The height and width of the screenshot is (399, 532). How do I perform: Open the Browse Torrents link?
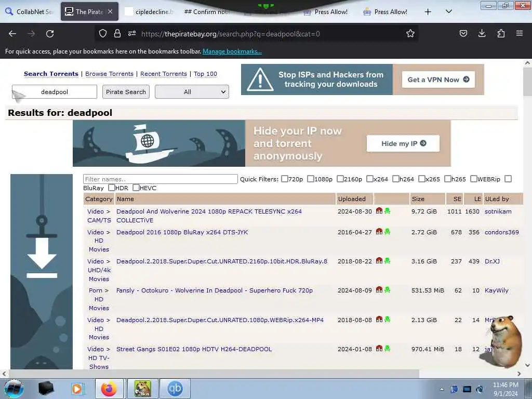109,74
